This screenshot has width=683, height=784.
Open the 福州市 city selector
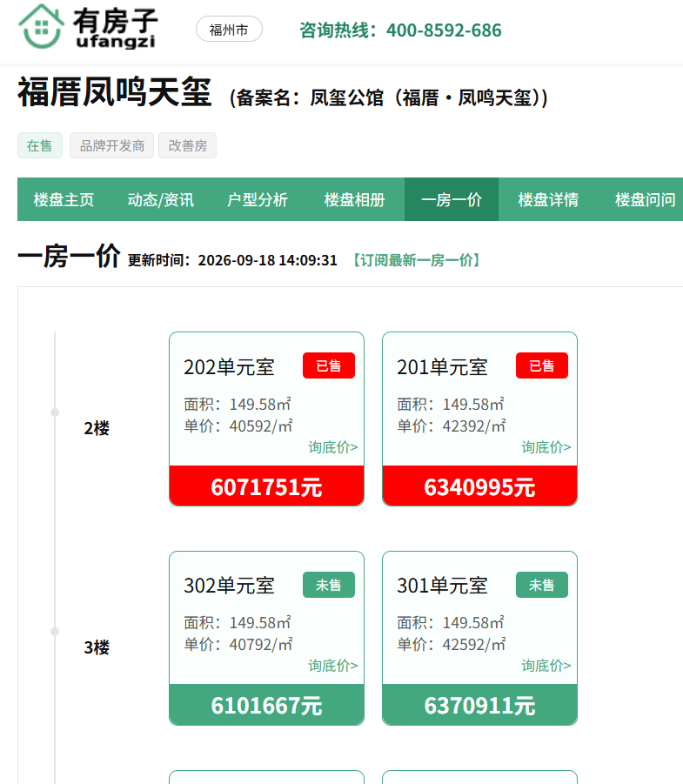[229, 29]
